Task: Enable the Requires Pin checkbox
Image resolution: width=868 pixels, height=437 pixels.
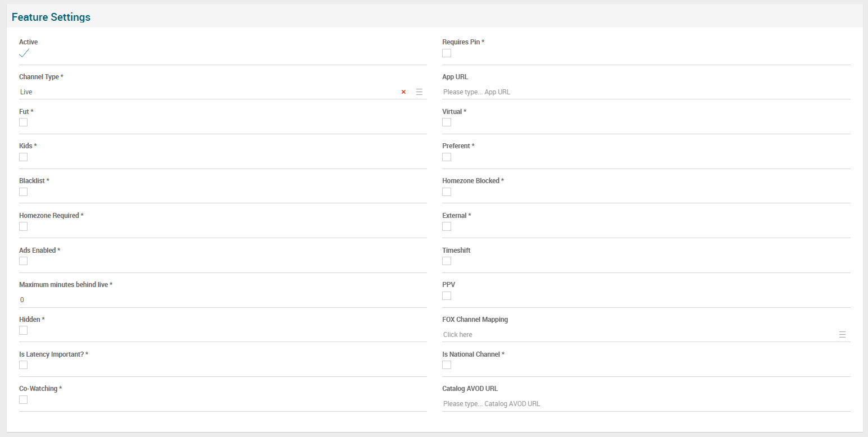Action: point(447,53)
